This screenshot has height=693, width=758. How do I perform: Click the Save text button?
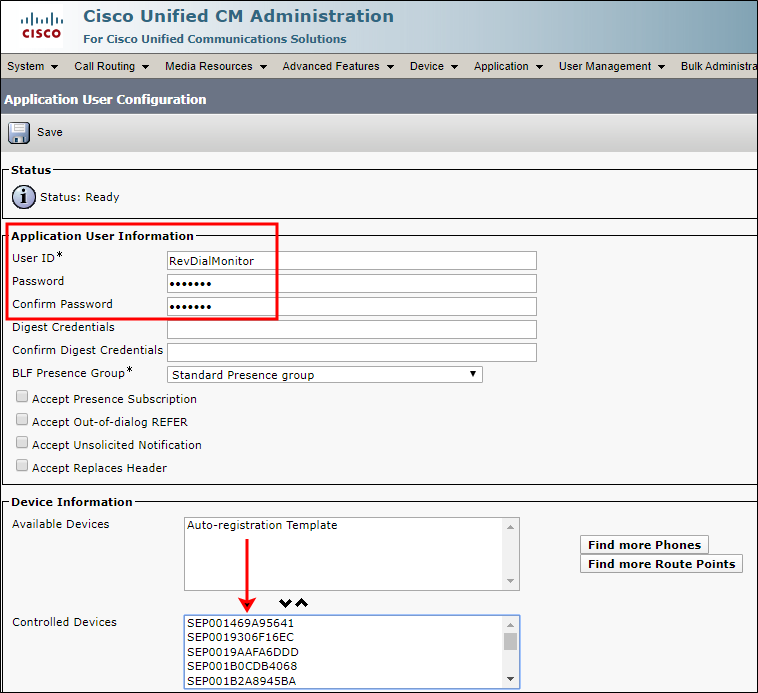(x=50, y=132)
